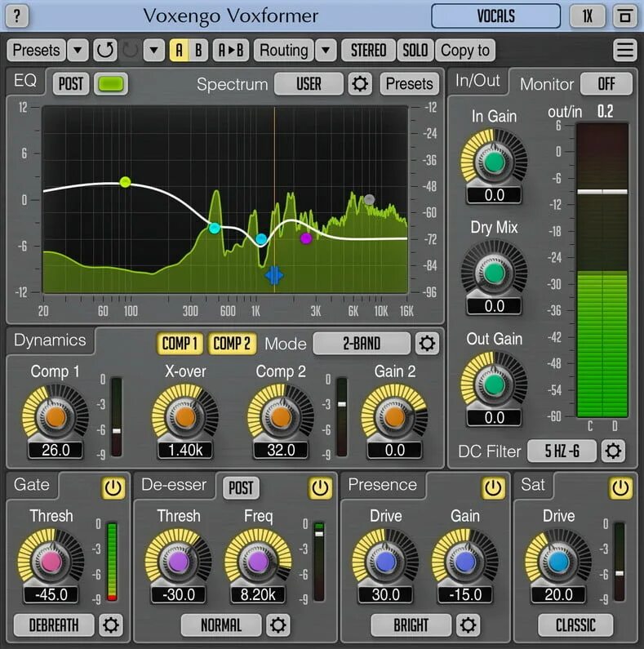Click the undo arrow icon
This screenshot has width=644, height=649.
click(105, 50)
